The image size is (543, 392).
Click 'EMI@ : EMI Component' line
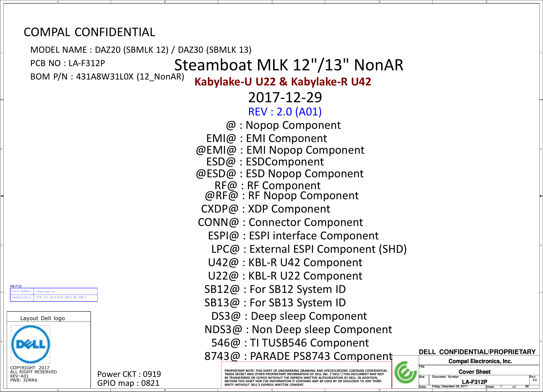(x=267, y=138)
